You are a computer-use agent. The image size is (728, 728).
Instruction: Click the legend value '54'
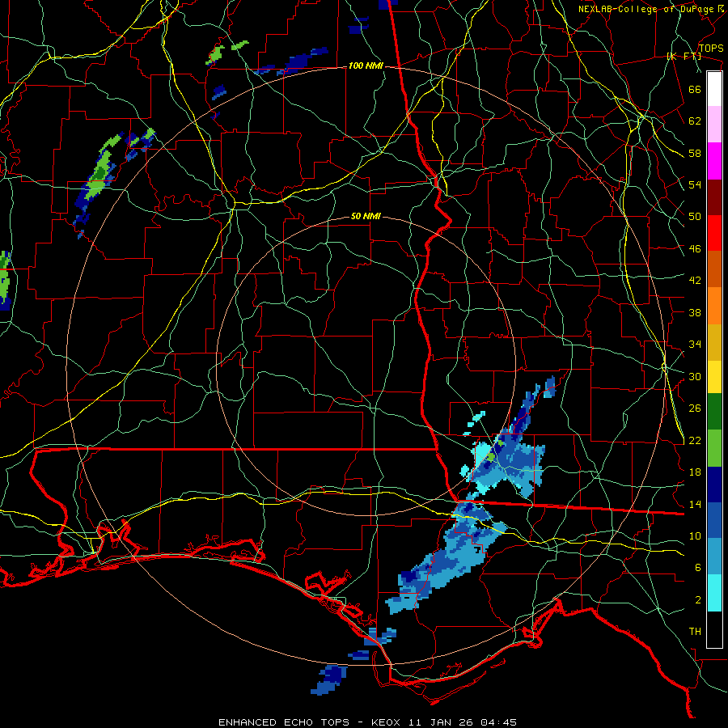tap(695, 184)
